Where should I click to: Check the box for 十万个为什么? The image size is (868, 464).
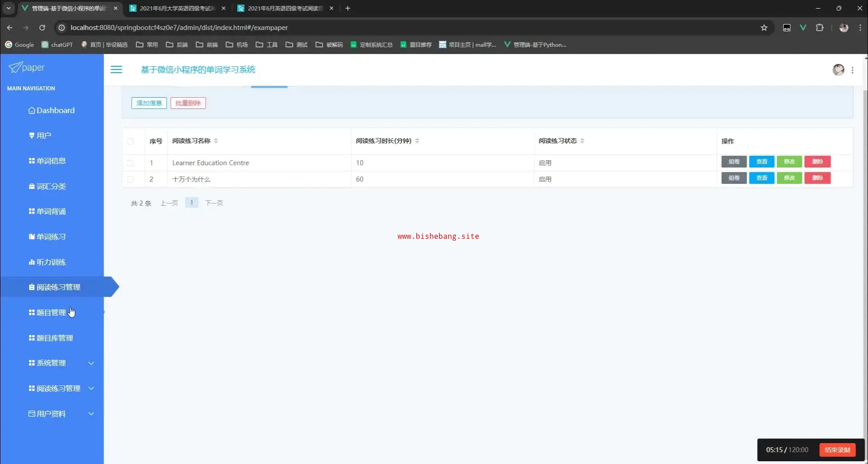tap(130, 179)
